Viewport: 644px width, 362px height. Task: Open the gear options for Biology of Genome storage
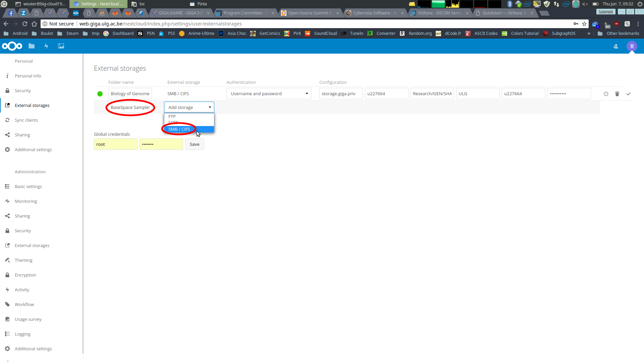pyautogui.click(x=606, y=94)
